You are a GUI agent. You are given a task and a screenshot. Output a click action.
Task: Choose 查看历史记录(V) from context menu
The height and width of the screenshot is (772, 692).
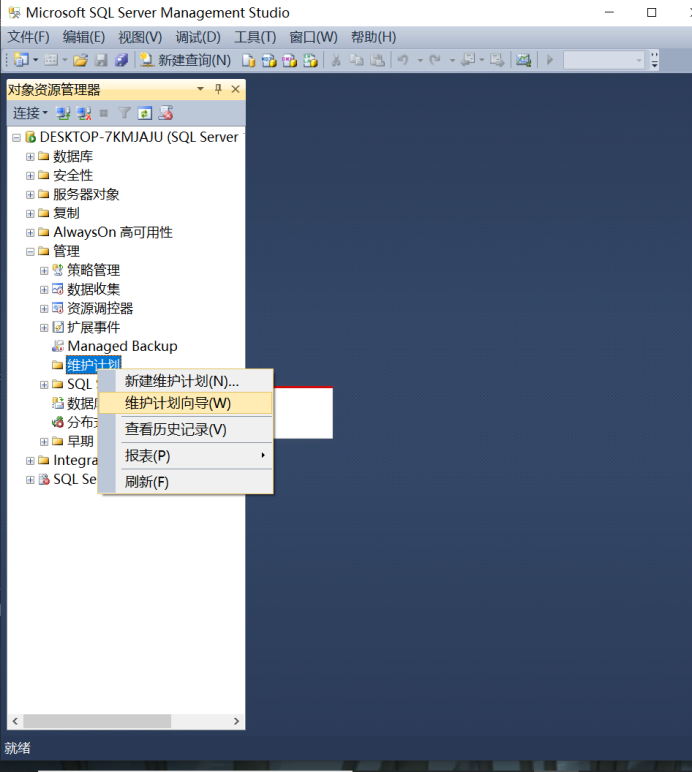click(x=186, y=429)
